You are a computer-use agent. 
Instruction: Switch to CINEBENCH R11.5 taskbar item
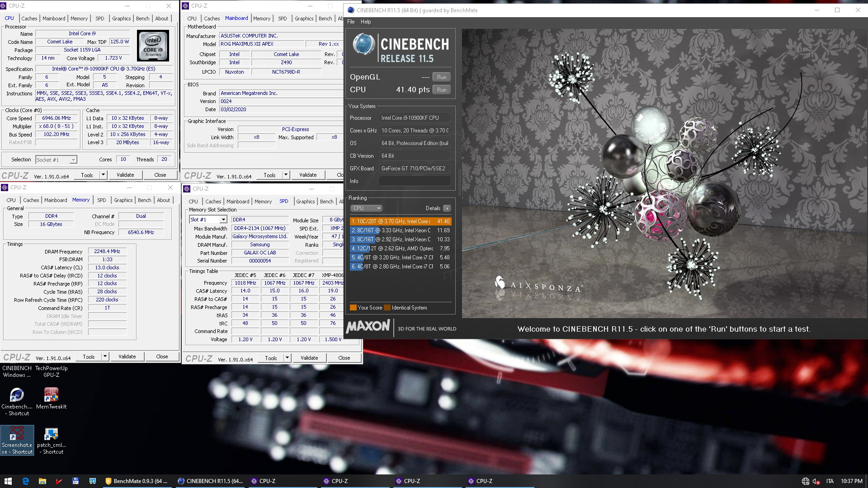point(210,481)
